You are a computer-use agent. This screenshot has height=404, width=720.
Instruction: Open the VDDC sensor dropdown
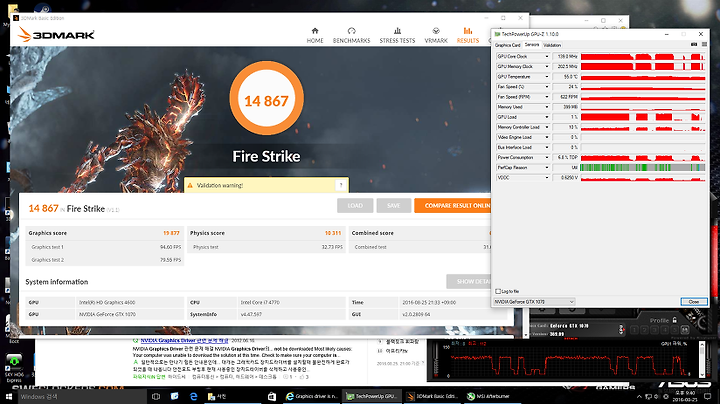tap(546, 178)
